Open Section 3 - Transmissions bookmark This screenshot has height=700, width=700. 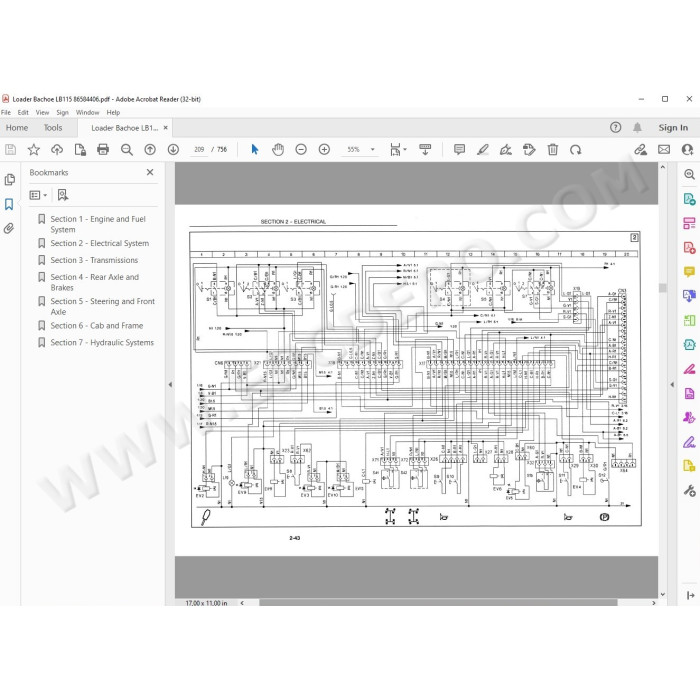[94, 260]
